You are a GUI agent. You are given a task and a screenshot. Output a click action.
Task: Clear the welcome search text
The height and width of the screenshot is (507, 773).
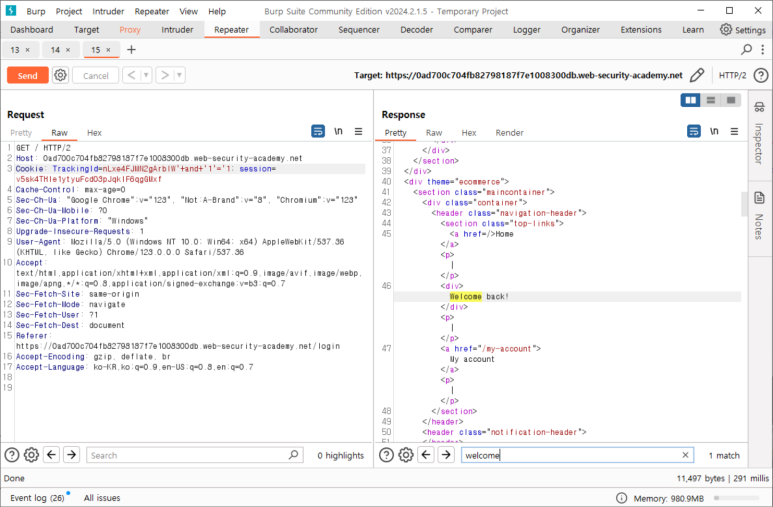pos(685,455)
